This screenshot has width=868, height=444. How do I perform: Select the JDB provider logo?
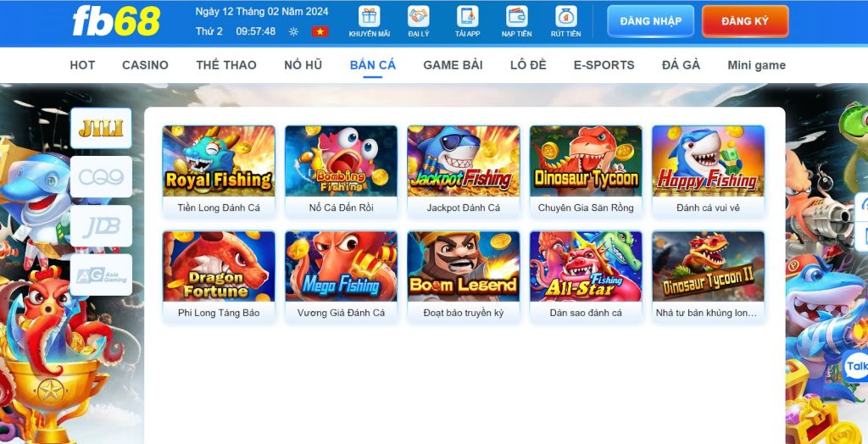coord(101,226)
